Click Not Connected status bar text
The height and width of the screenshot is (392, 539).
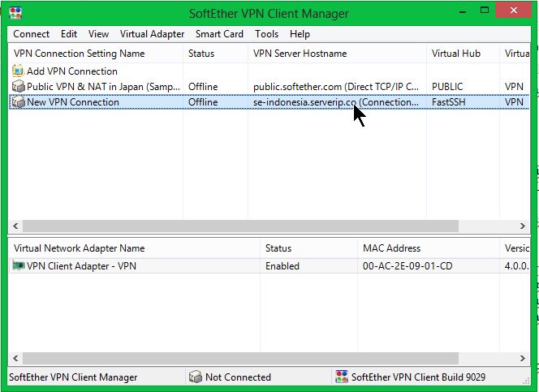[x=238, y=377]
